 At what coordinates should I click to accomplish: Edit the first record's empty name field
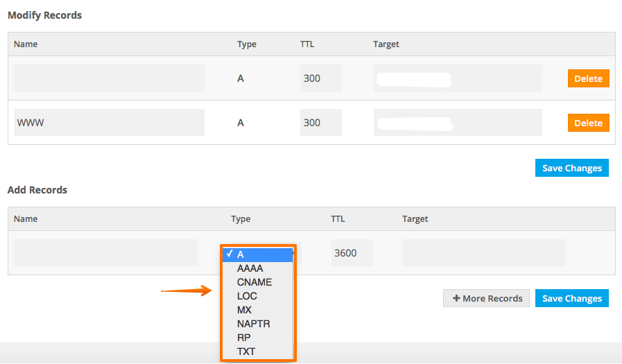(x=109, y=78)
